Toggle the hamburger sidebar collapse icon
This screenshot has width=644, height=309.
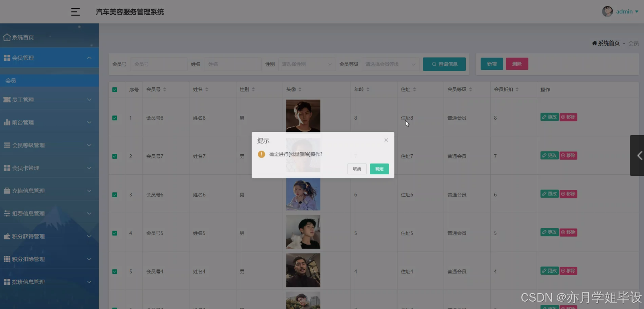point(75,12)
